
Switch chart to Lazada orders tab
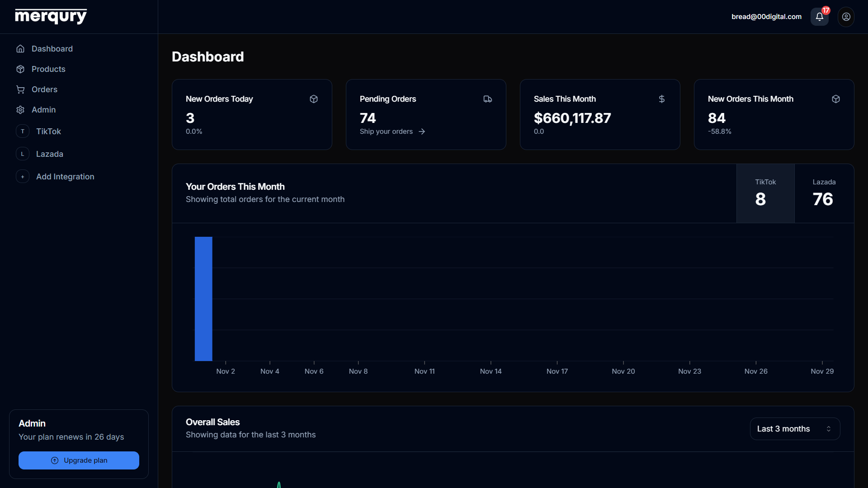(x=824, y=193)
